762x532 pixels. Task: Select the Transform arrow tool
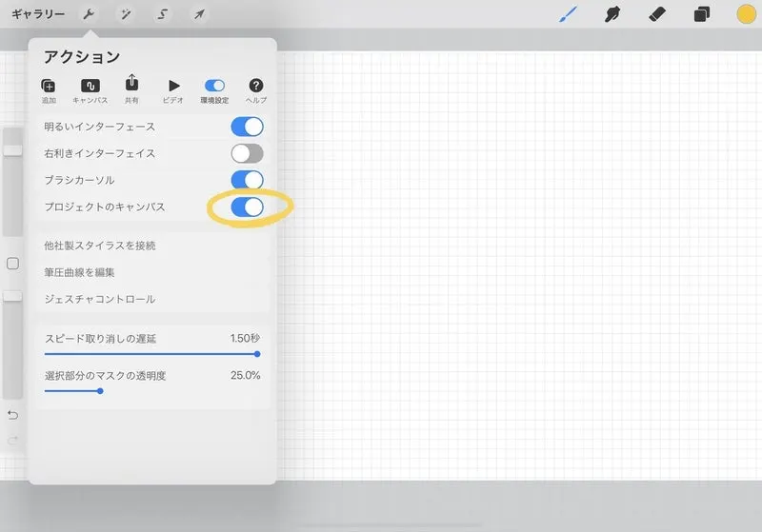(x=199, y=14)
